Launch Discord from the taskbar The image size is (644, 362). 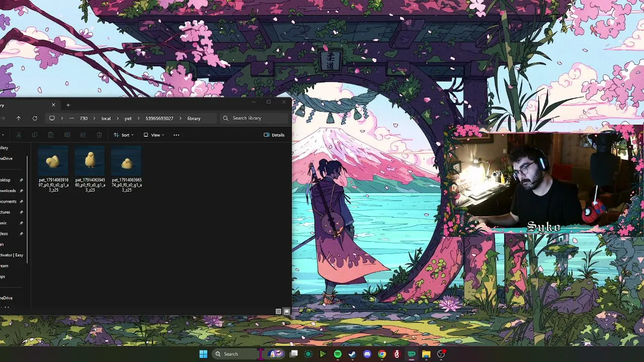click(367, 354)
